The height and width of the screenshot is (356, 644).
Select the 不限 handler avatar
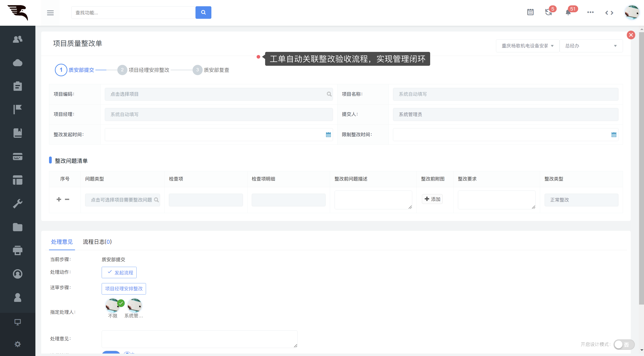tap(113, 305)
